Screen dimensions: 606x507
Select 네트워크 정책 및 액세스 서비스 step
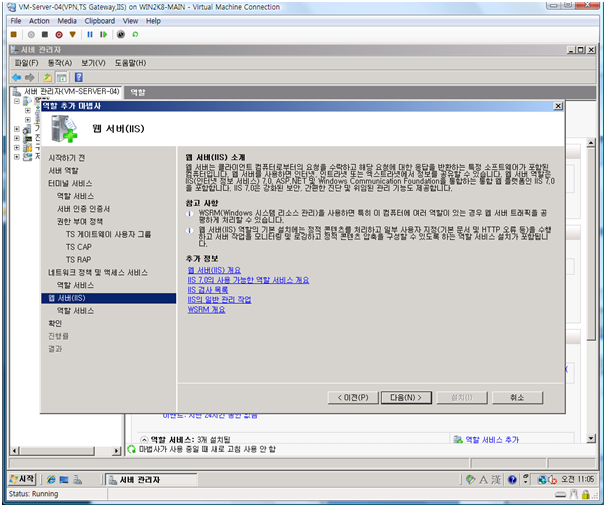pos(98,272)
